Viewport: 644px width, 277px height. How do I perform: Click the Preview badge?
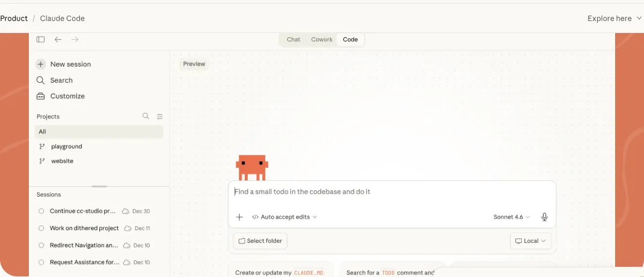(194, 64)
